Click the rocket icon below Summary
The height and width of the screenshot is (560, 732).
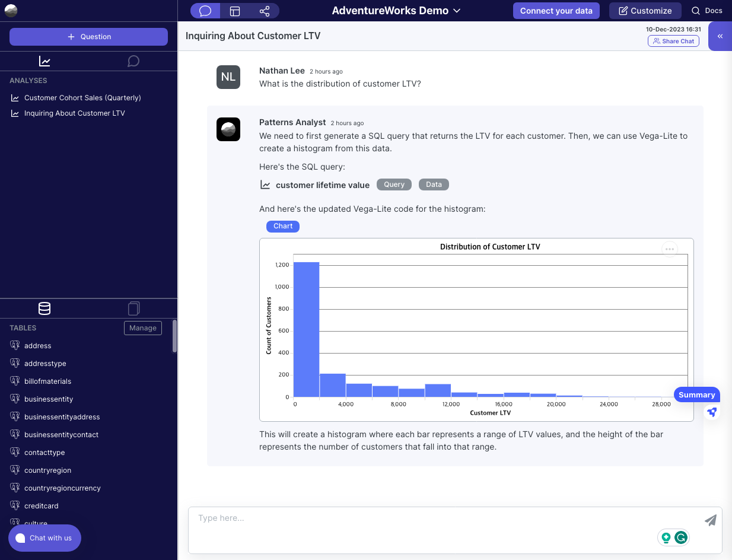[712, 412]
